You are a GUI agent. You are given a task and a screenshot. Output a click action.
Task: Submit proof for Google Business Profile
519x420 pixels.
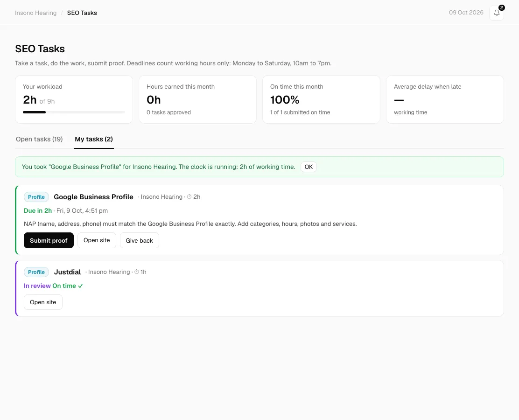coord(49,240)
